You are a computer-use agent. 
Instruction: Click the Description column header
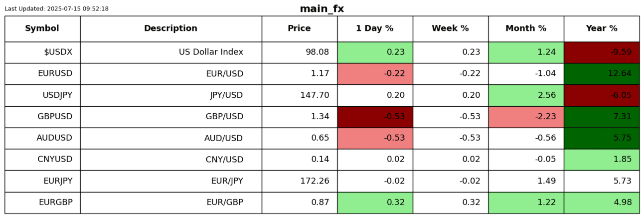(170, 28)
